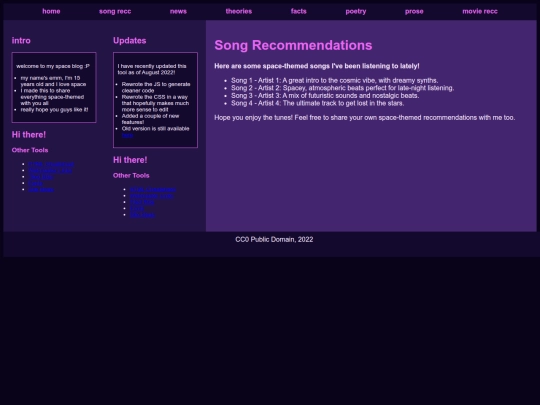Click the 'intro' heading

(21, 41)
